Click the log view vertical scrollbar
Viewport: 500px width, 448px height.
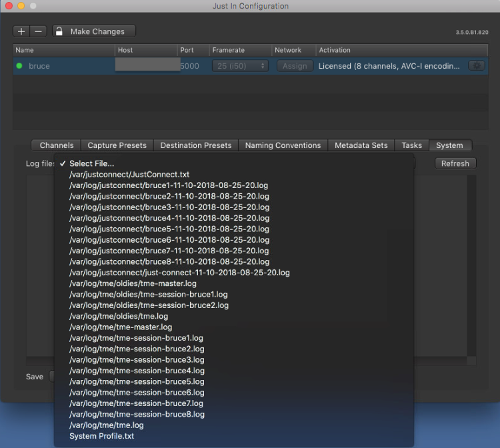point(471,266)
